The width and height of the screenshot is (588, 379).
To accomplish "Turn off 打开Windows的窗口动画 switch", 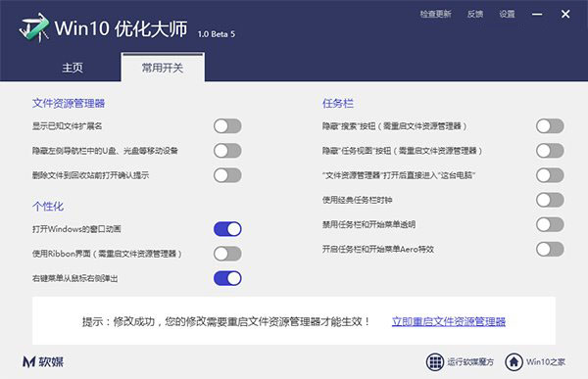I will tap(227, 229).
